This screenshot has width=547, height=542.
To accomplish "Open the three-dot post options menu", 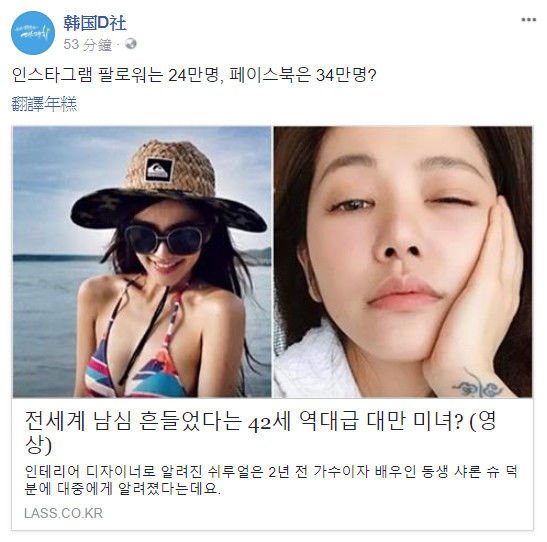I will pyautogui.click(x=528, y=20).
